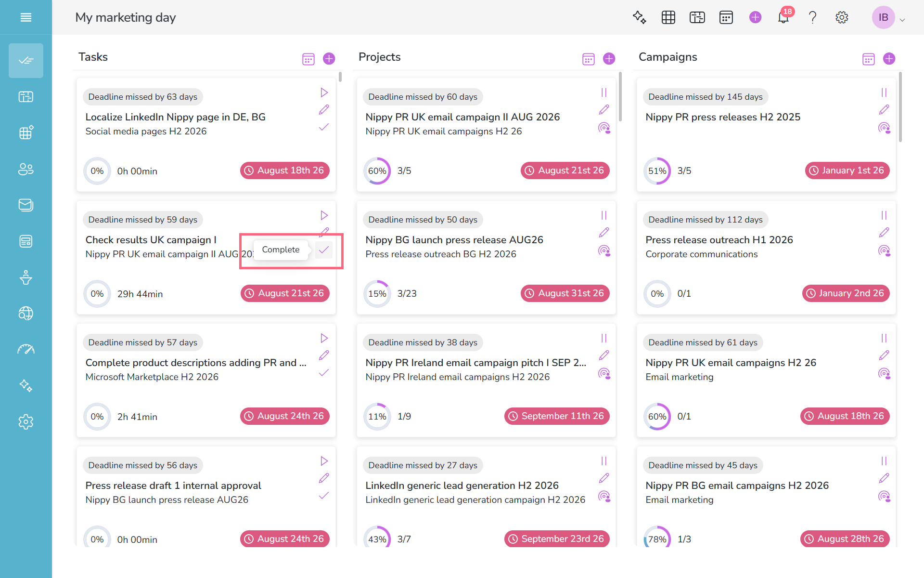Click August 18th 26 deadline on Localize task

click(285, 171)
